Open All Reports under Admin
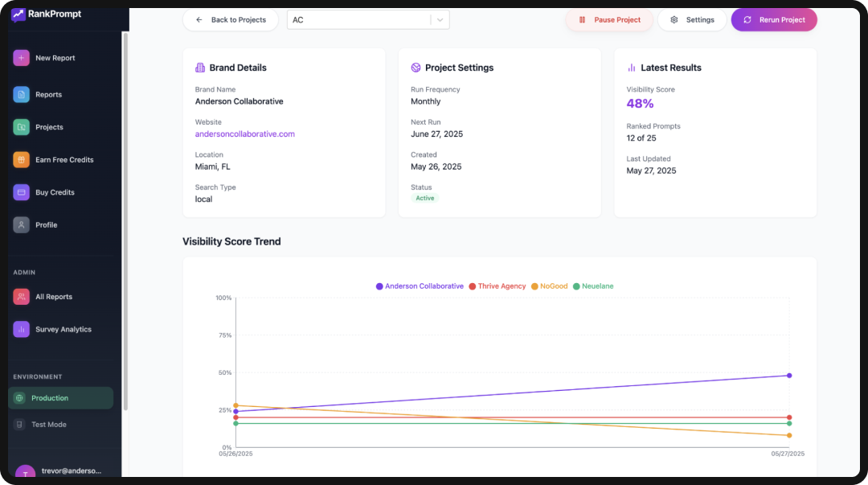Viewport: 868px width, 485px height. point(19,296)
